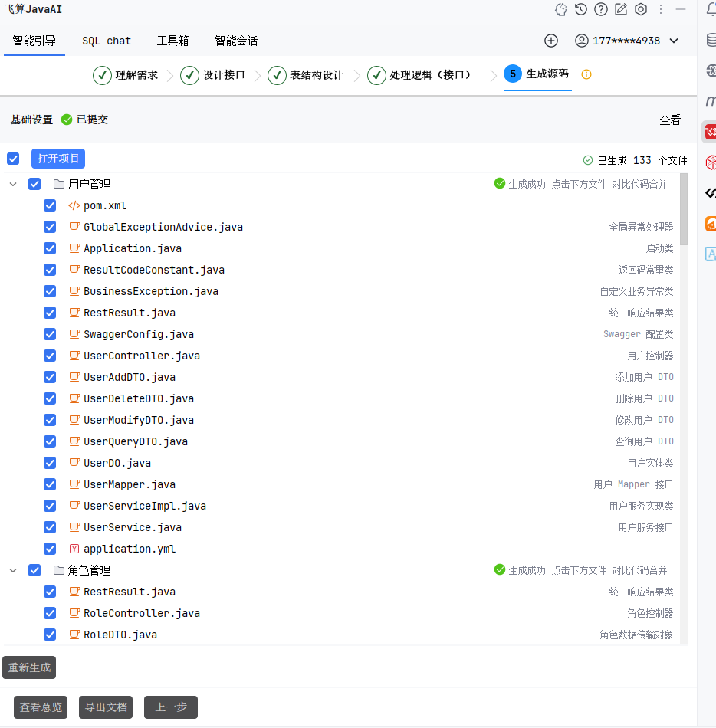Click the 上一步 button
This screenshot has height=728, width=716.
point(171,707)
